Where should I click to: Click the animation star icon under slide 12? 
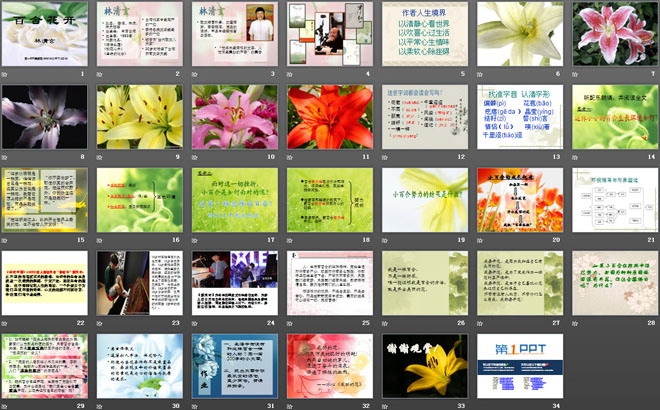(x=385, y=157)
